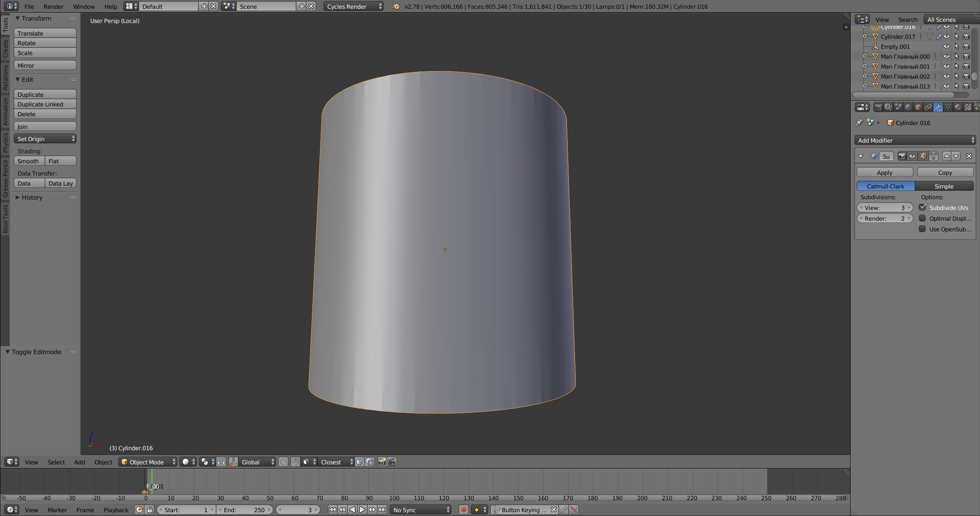Expand the History panel
980x516 pixels.
[x=32, y=197]
